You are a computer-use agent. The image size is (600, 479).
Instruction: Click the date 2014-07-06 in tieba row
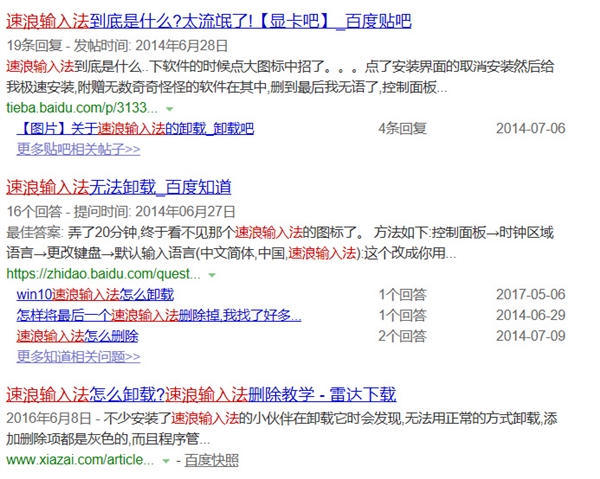pyautogui.click(x=531, y=129)
